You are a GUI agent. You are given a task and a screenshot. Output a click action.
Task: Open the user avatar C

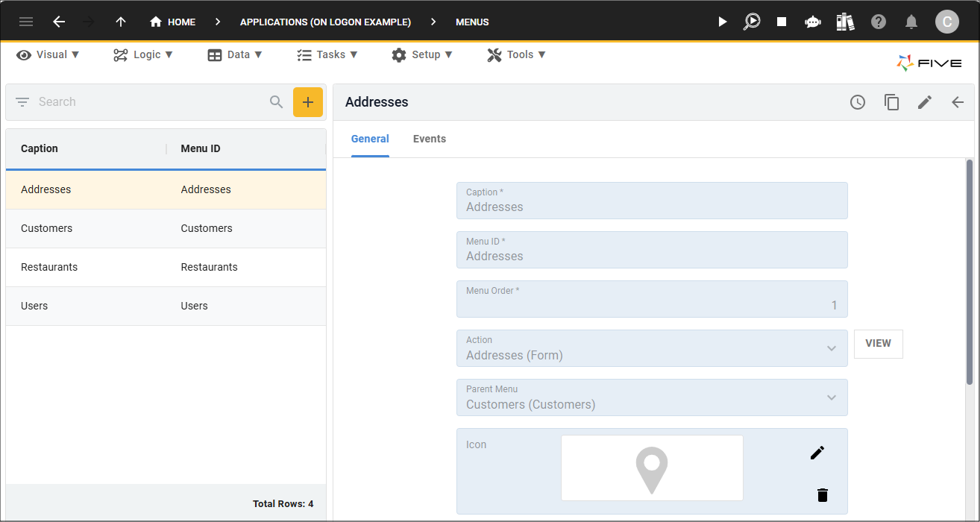947,22
